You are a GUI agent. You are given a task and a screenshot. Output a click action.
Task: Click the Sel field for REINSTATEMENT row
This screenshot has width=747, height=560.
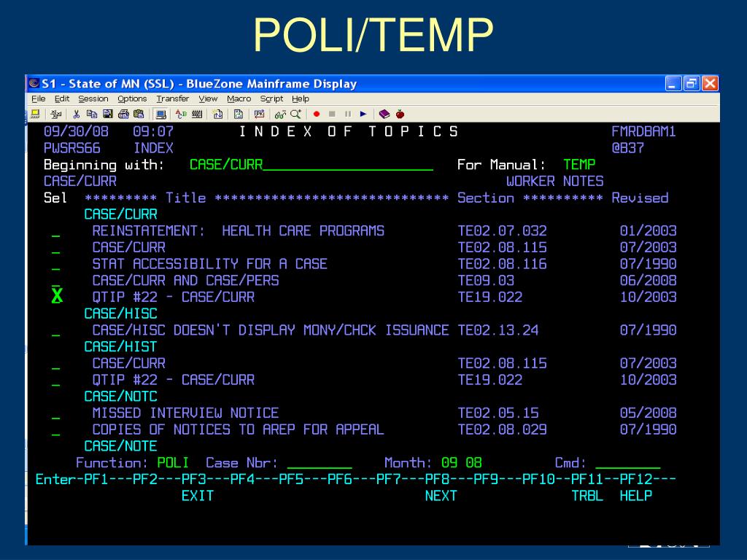point(56,231)
